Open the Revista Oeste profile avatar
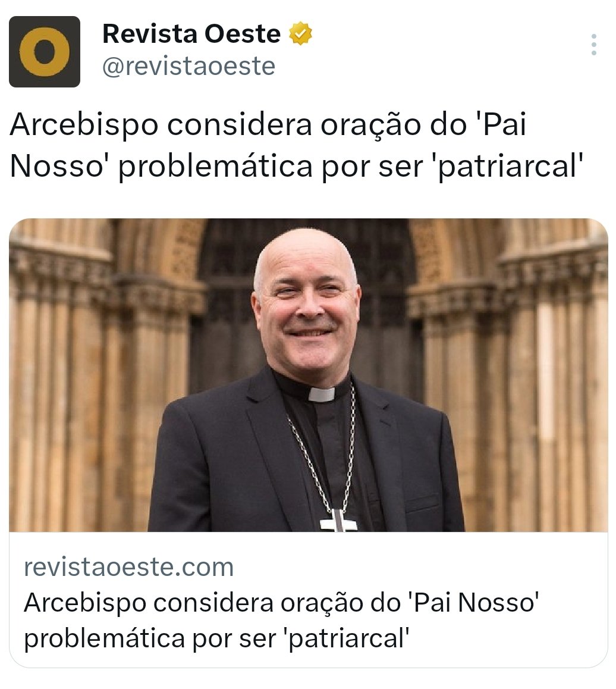The height and width of the screenshot is (689, 616). [45, 51]
